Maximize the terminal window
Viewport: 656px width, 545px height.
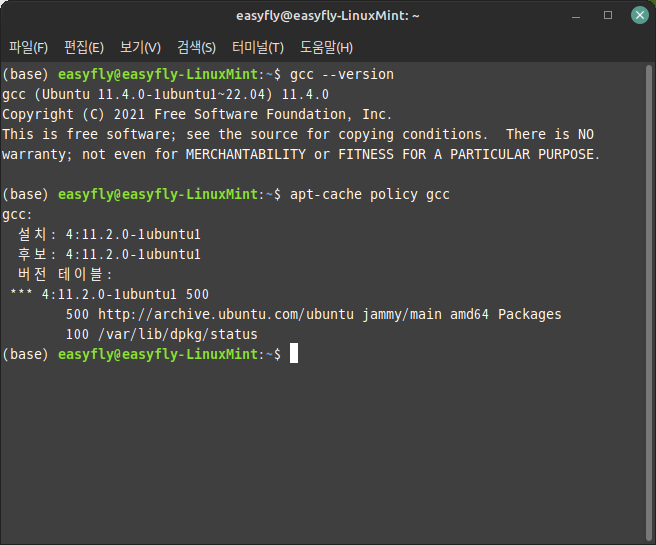608,15
